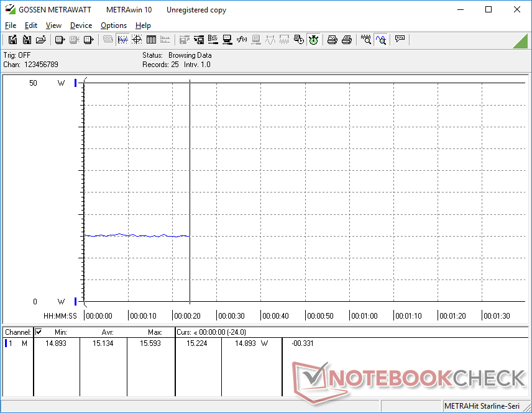Click the printer icon
Image resolution: width=532 pixels, height=413 pixels.
point(346,40)
